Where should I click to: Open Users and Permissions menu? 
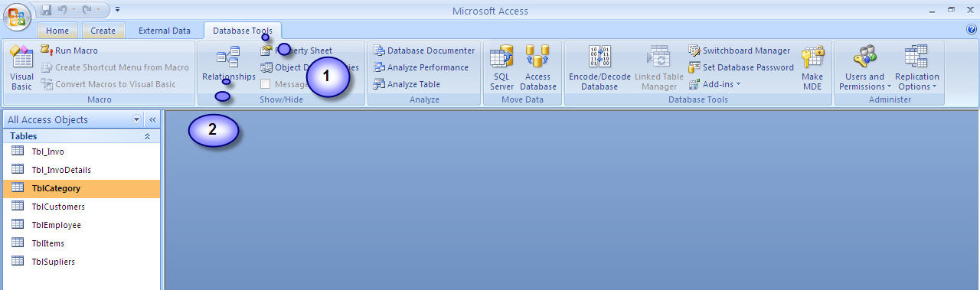click(865, 67)
